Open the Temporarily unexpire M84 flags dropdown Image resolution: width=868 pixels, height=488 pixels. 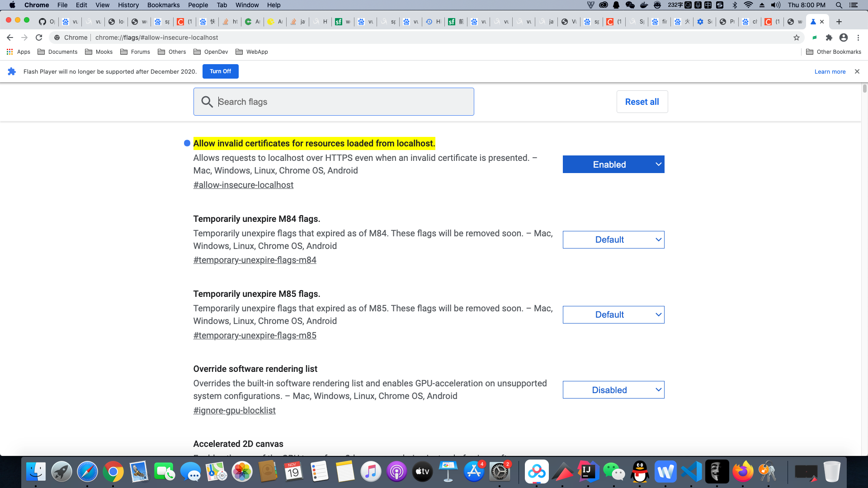click(x=613, y=239)
